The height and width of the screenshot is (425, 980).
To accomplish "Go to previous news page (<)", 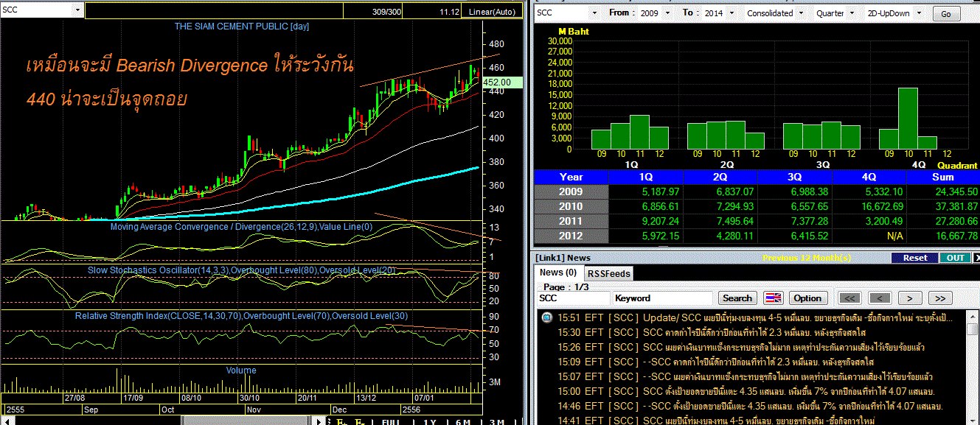I will click(880, 298).
